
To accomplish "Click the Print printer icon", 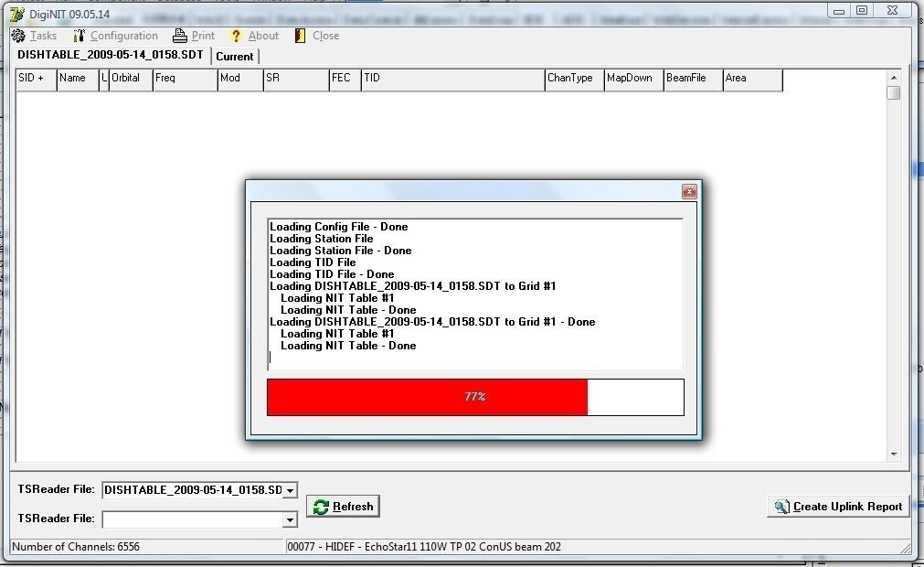I will pyautogui.click(x=180, y=36).
